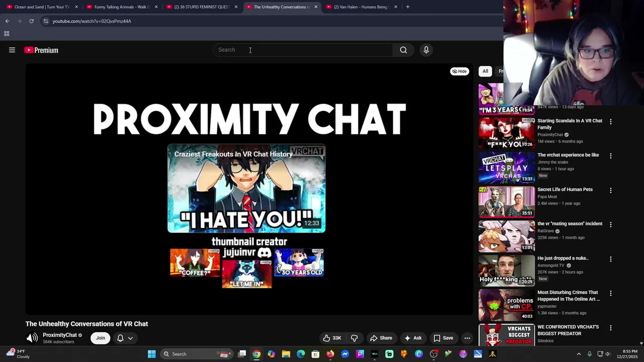
Task: Go back in browser history
Action: [x=7, y=21]
